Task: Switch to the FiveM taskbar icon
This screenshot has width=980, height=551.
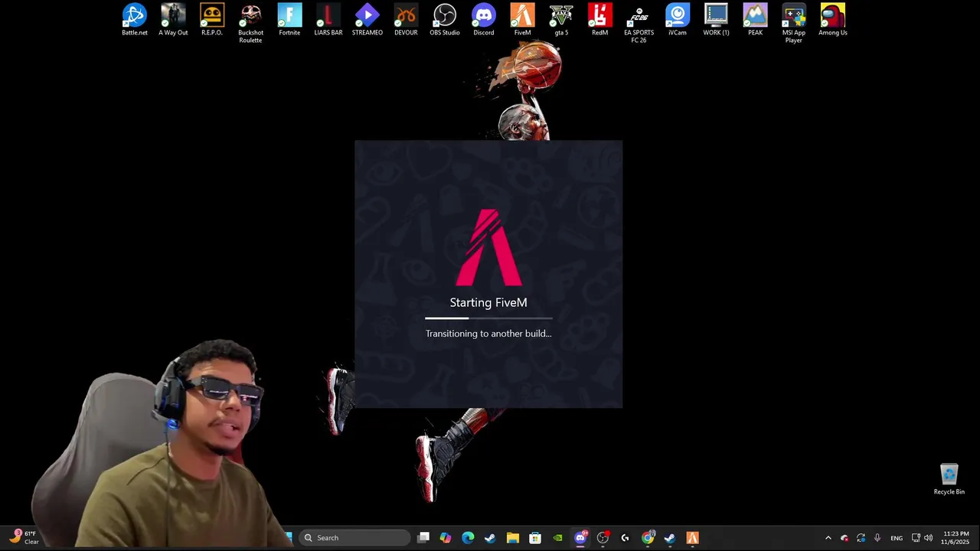Action: (692, 538)
